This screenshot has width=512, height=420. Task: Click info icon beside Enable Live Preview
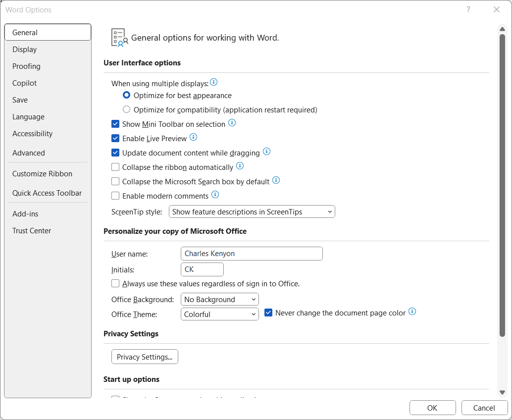tap(194, 137)
